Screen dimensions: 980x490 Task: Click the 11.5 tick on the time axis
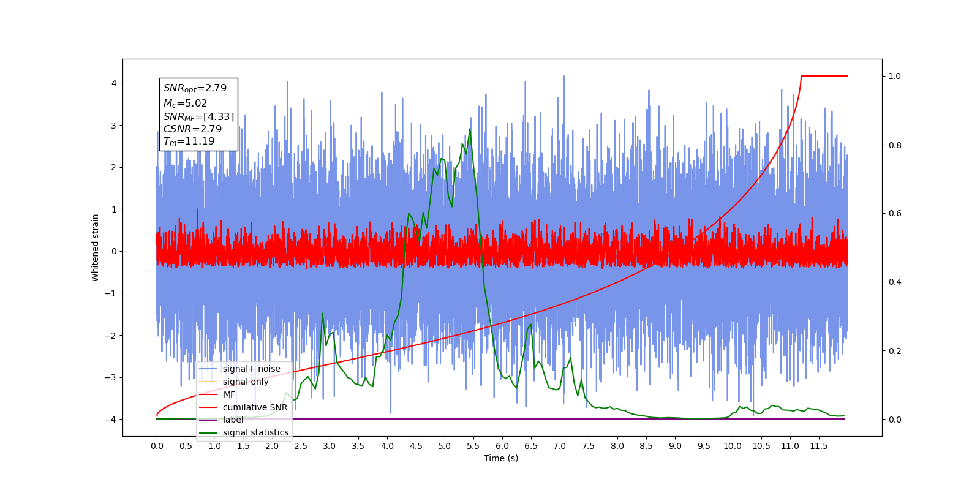click(819, 446)
